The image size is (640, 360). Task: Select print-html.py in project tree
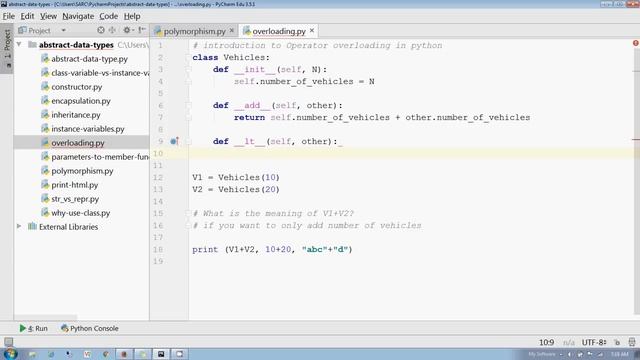[74, 185]
